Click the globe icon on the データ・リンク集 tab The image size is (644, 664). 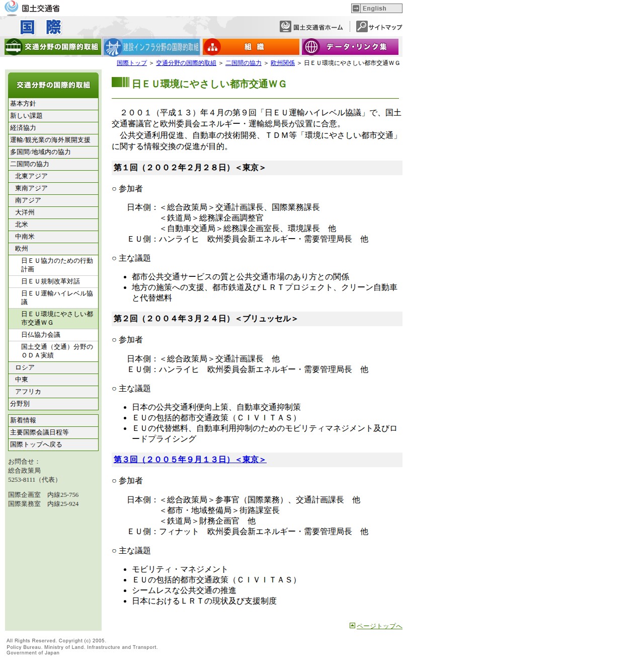click(x=311, y=47)
